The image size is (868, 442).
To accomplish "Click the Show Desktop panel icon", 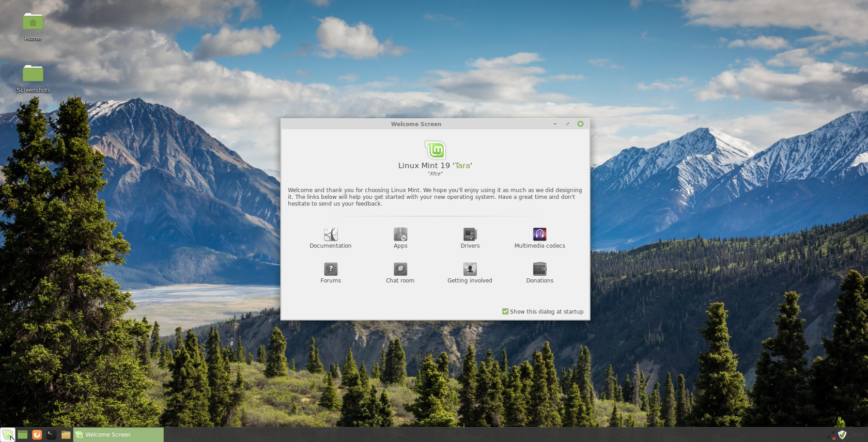I will (23, 435).
